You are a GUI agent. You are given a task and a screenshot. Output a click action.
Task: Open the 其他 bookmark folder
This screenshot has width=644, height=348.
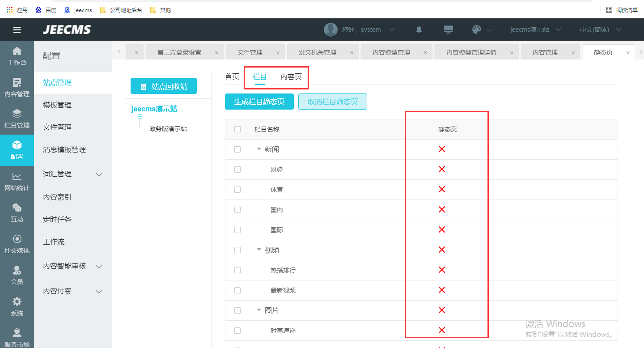(161, 10)
